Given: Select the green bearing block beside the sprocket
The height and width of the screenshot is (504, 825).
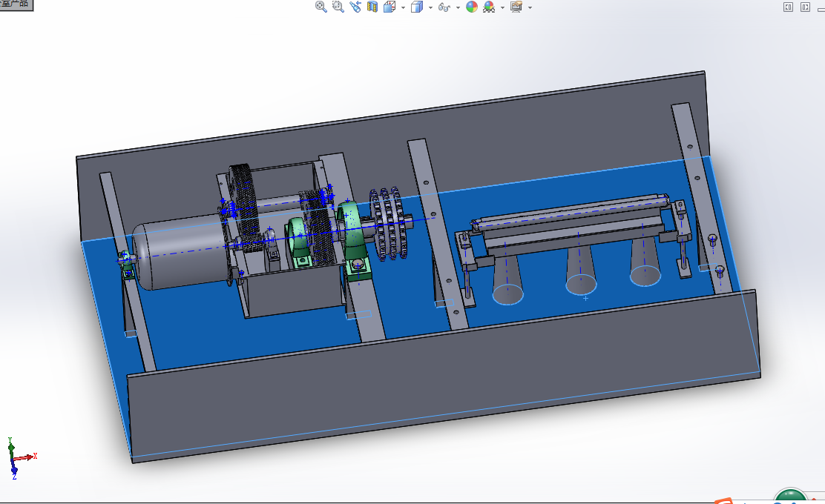Looking at the screenshot, I should (x=354, y=239).
